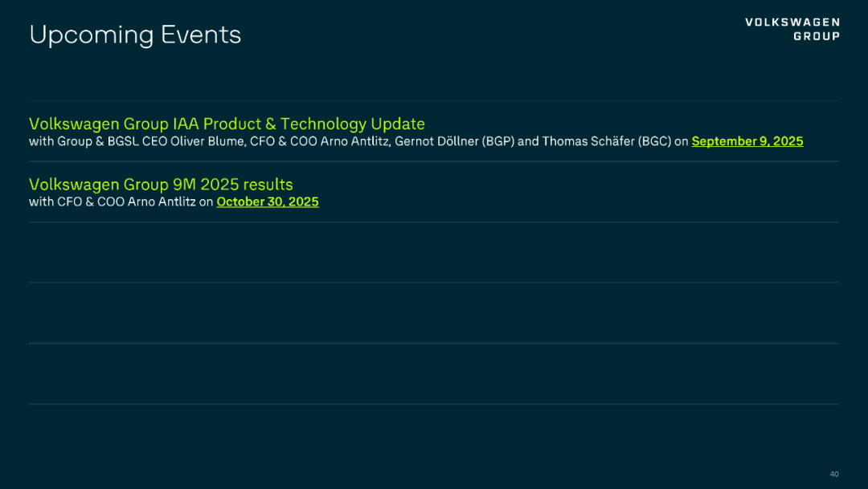Click the first empty row below 9M results

click(434, 252)
